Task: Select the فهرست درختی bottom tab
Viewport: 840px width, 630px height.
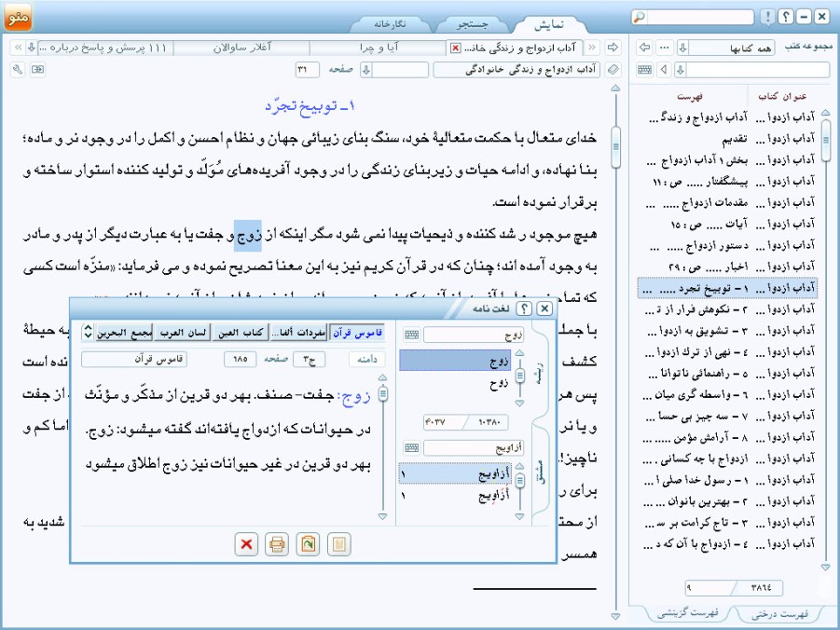Action: coord(779,614)
